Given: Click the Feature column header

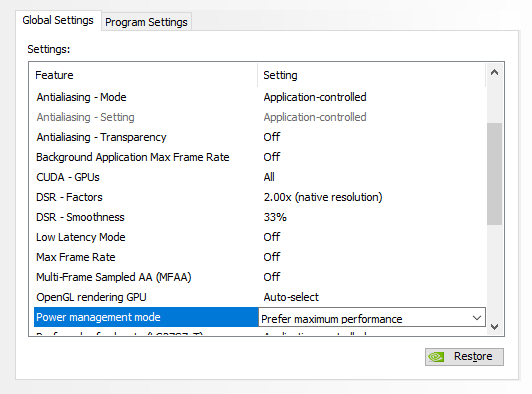Looking at the screenshot, I should pos(54,75).
